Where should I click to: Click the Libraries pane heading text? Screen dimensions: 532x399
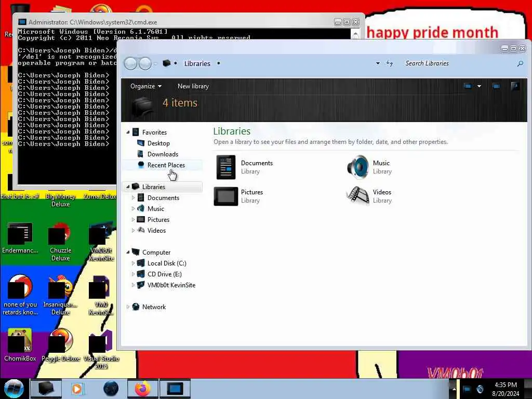pyautogui.click(x=232, y=131)
